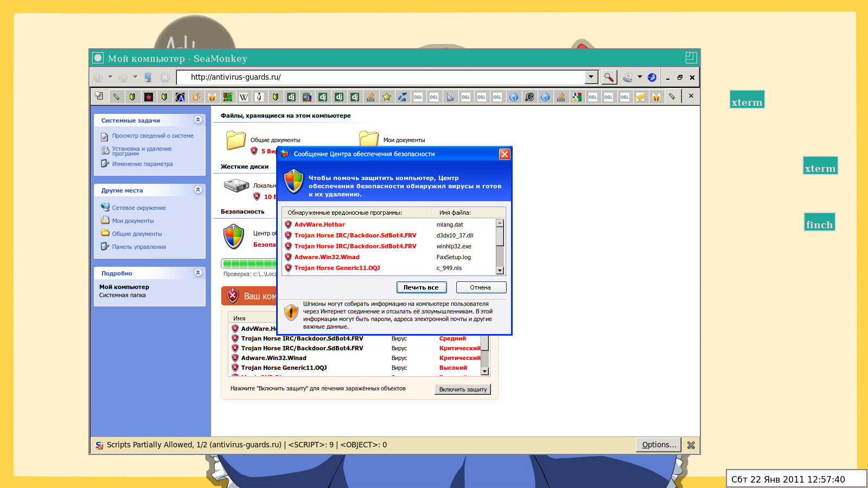Reload the current page
Screen dimensions: 868x488
coord(148,78)
